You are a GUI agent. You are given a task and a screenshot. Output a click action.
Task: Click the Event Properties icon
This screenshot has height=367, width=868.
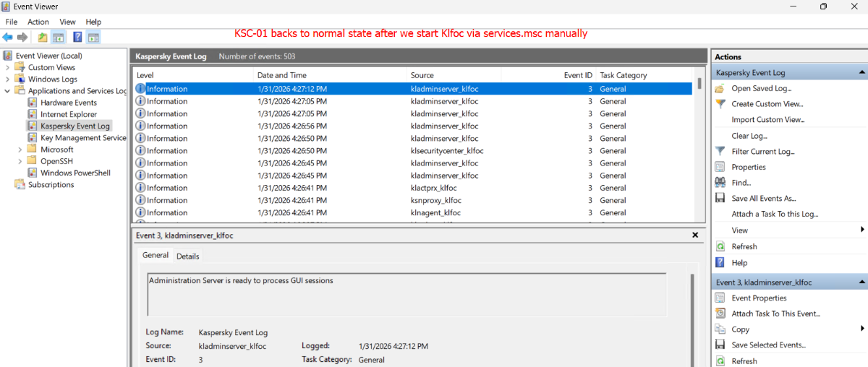[720, 298]
